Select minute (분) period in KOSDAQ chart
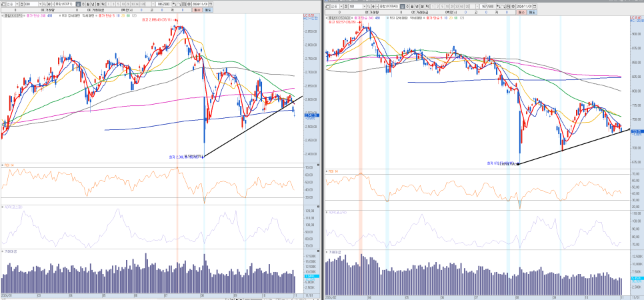This screenshot has height=300, width=644. 422,6
